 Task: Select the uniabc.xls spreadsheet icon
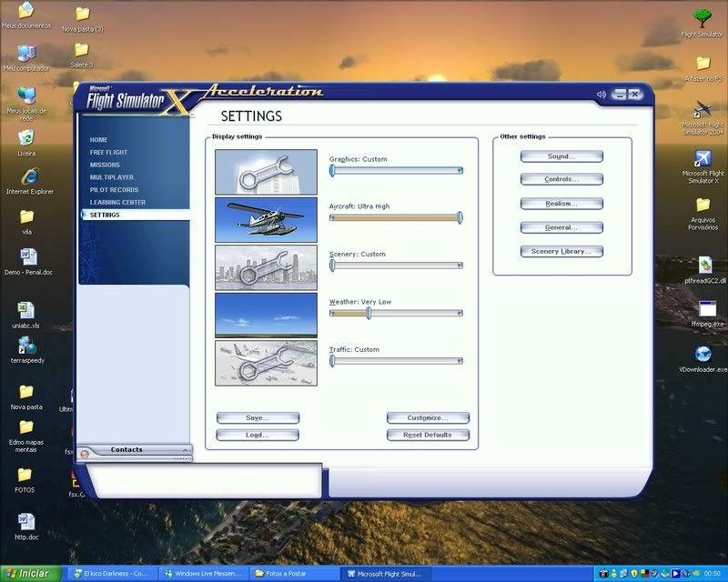pyautogui.click(x=26, y=310)
